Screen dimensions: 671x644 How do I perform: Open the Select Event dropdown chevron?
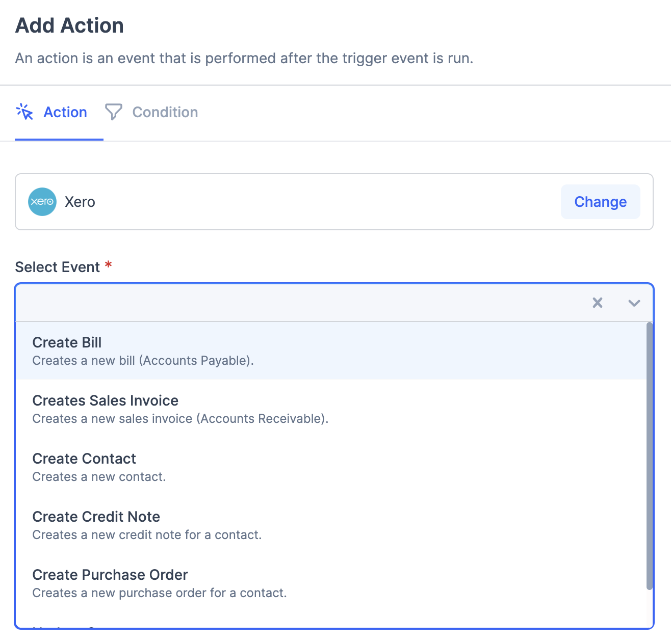[x=634, y=303]
